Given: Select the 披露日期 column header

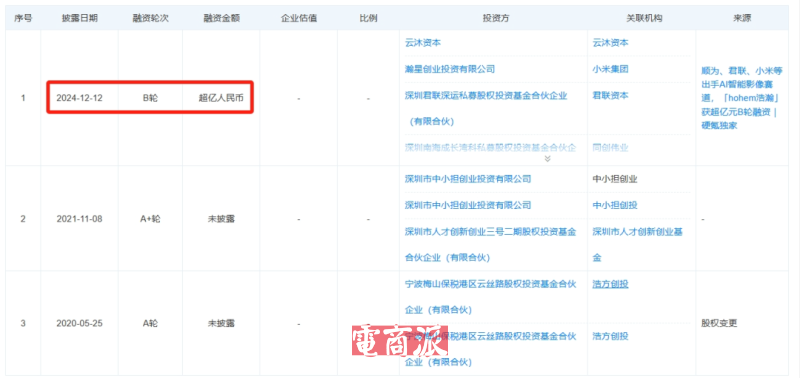Looking at the screenshot, I should pyautogui.click(x=79, y=18).
